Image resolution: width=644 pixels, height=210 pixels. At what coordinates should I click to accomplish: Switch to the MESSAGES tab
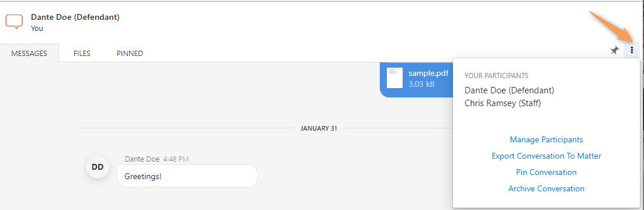click(x=29, y=53)
